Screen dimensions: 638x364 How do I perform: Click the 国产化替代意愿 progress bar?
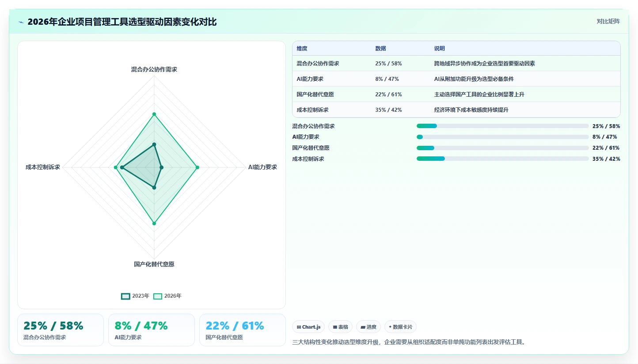coord(502,148)
